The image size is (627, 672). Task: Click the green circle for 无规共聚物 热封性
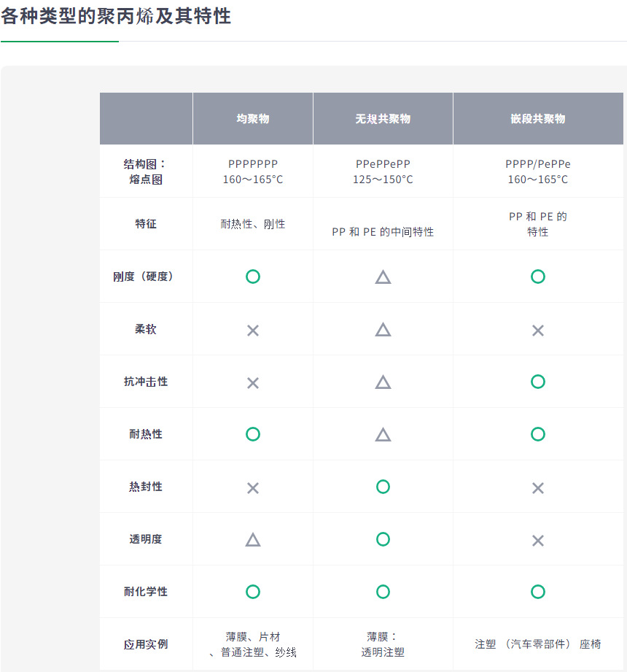pos(383,487)
